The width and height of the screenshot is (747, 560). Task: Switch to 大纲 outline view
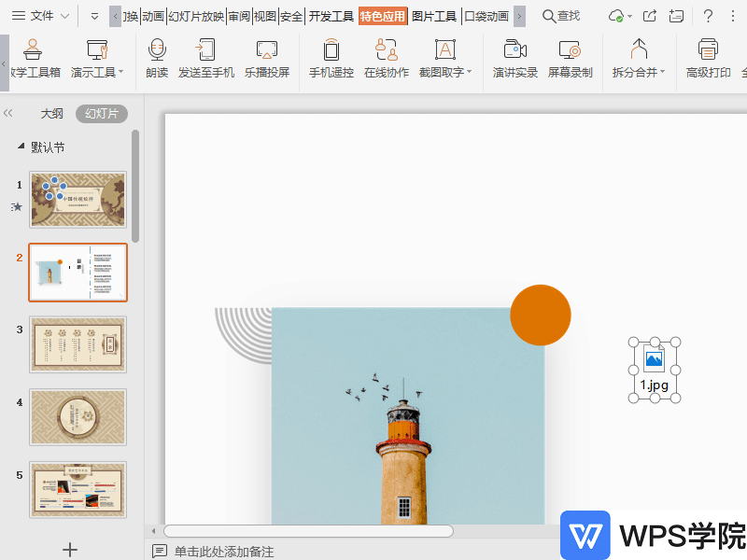(x=51, y=114)
